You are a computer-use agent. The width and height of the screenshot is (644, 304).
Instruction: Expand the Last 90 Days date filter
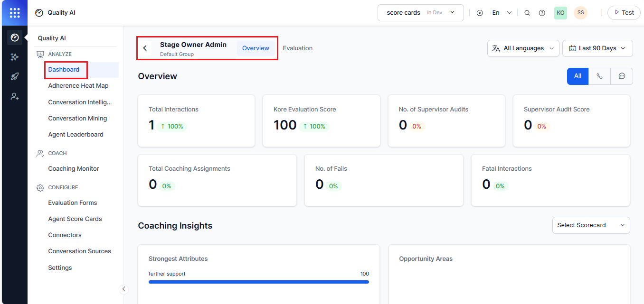[x=597, y=48]
